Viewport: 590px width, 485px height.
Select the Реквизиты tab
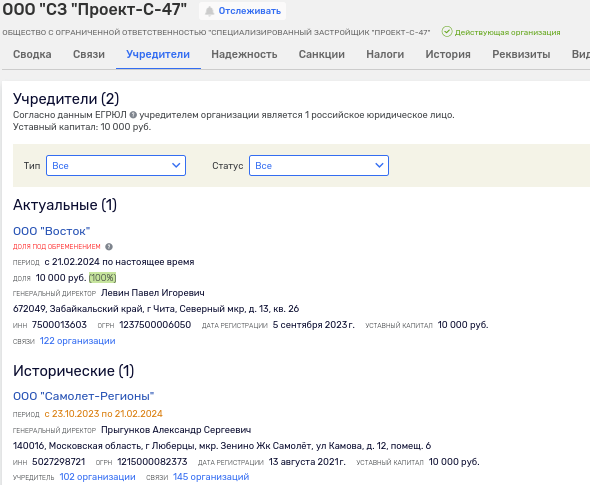(x=521, y=55)
